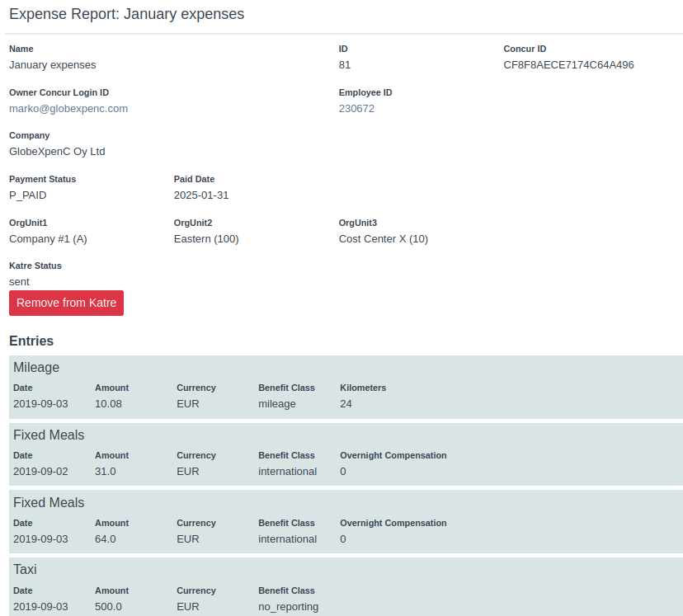Select the company name GlobeXpenC Oy Ltd
This screenshot has width=683, height=616.
57,152
